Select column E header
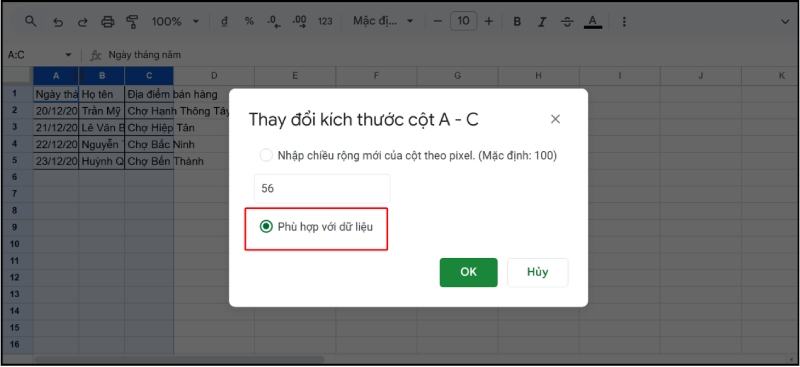This screenshot has height=367, width=800. point(295,76)
